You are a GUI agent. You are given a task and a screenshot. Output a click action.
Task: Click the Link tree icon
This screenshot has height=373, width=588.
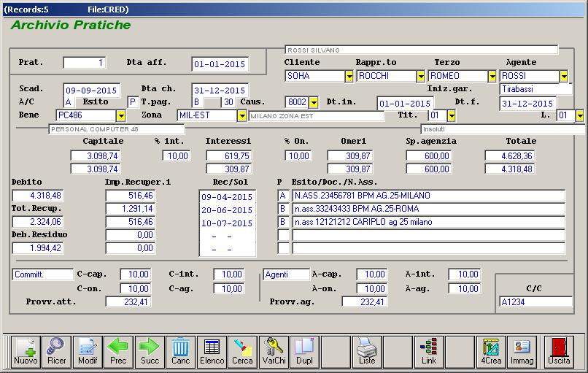tap(429, 352)
